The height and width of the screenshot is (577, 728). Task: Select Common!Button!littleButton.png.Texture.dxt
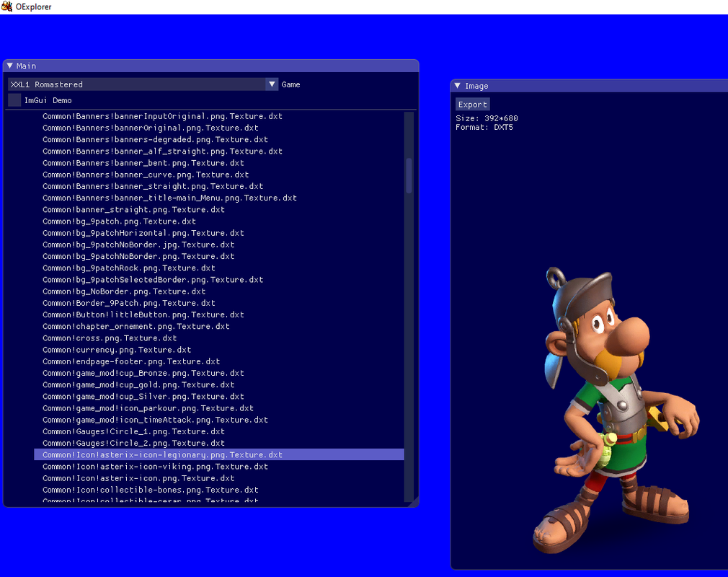pos(218,314)
